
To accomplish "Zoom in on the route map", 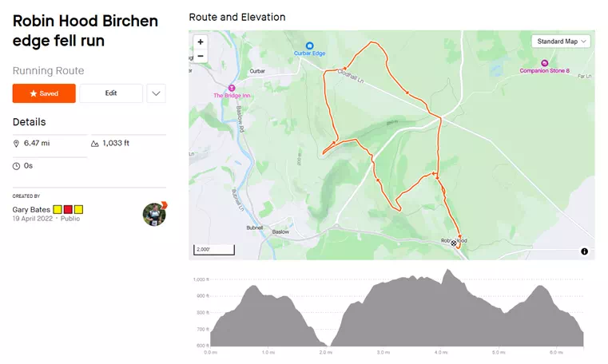I will pos(200,42).
